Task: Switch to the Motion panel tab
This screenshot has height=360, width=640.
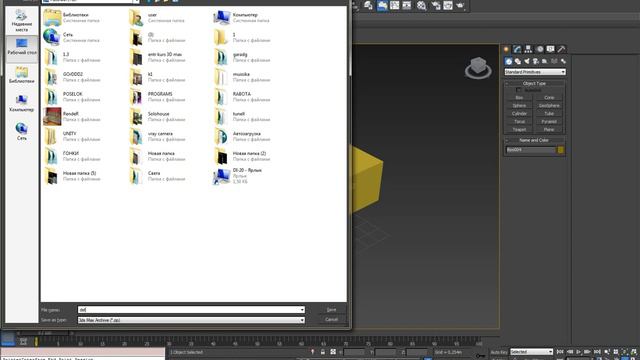Action: (540, 49)
